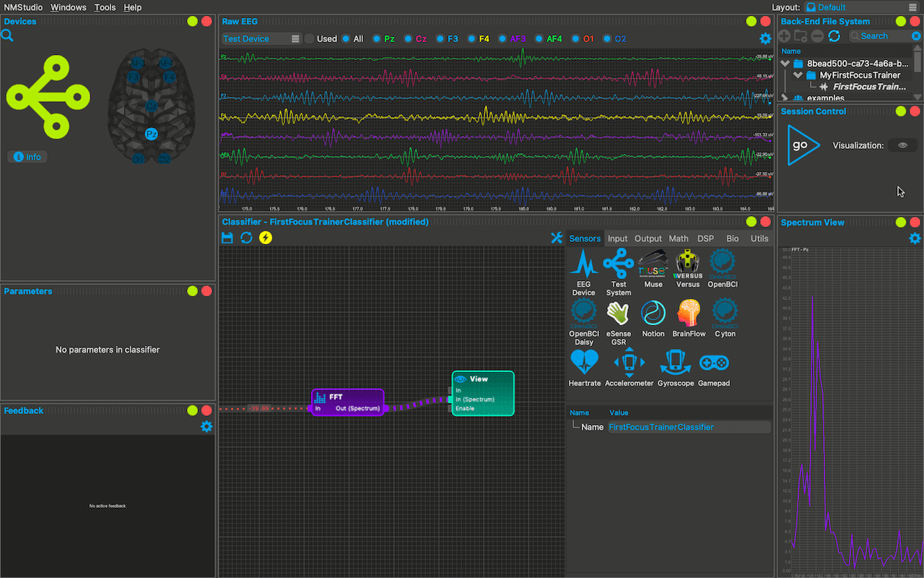Open Raw EEG settings gear
The height and width of the screenshot is (578, 924).
[765, 39]
